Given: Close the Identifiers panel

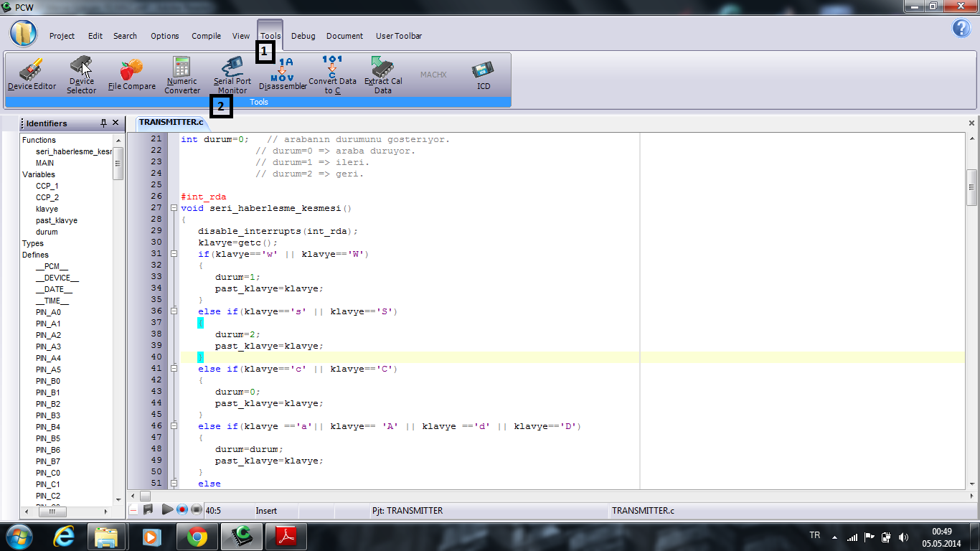Looking at the screenshot, I should point(116,123).
